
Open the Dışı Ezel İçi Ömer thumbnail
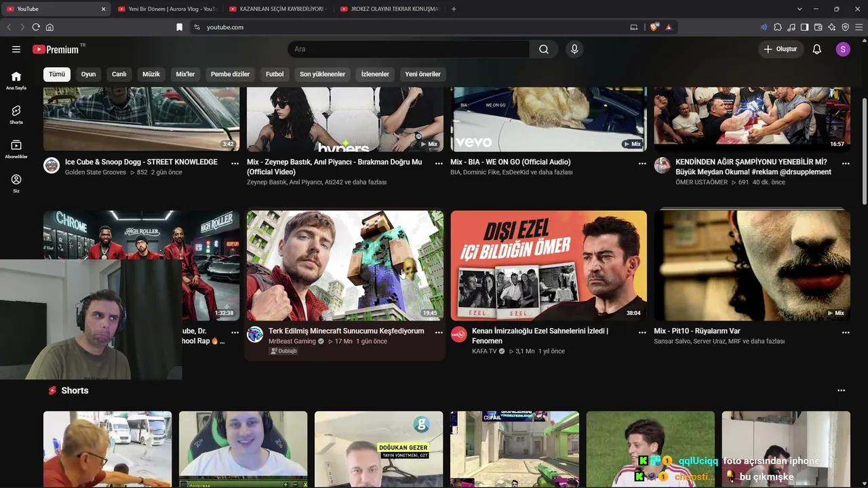point(549,265)
